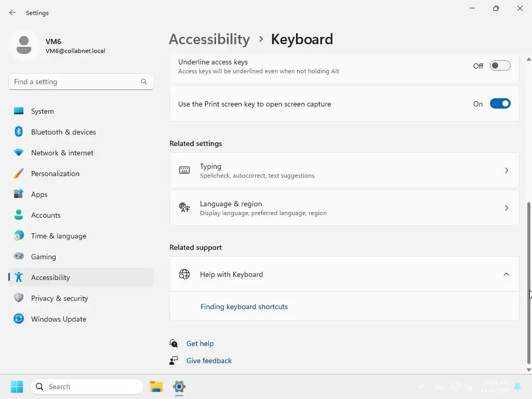The image size is (532, 399).
Task: Click the Find a setting search box
Action: coord(75,82)
